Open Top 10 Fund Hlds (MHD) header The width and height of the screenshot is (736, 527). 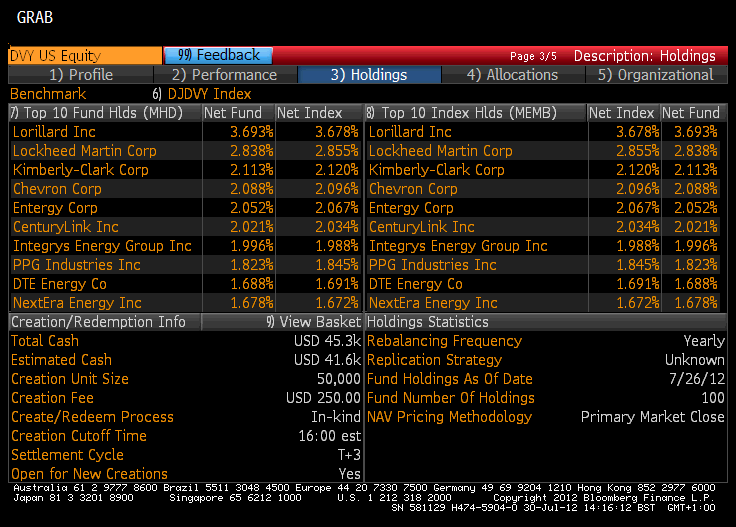click(105, 113)
